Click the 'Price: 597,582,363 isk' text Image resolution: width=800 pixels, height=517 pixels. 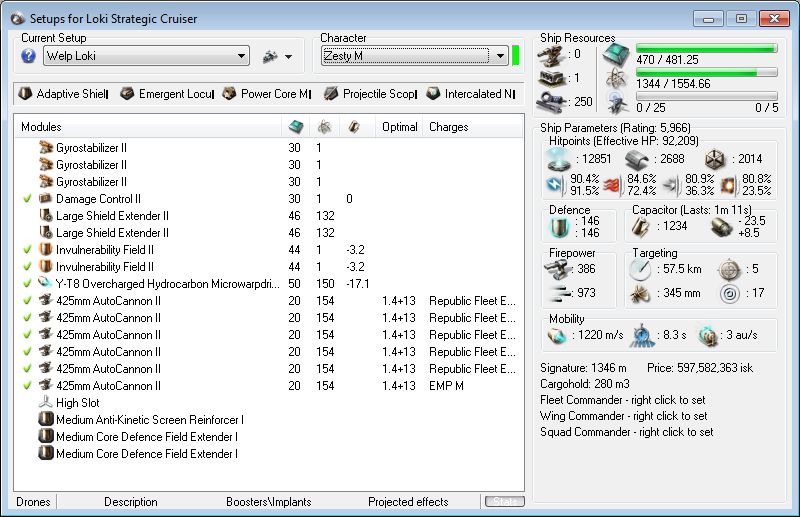(700, 368)
